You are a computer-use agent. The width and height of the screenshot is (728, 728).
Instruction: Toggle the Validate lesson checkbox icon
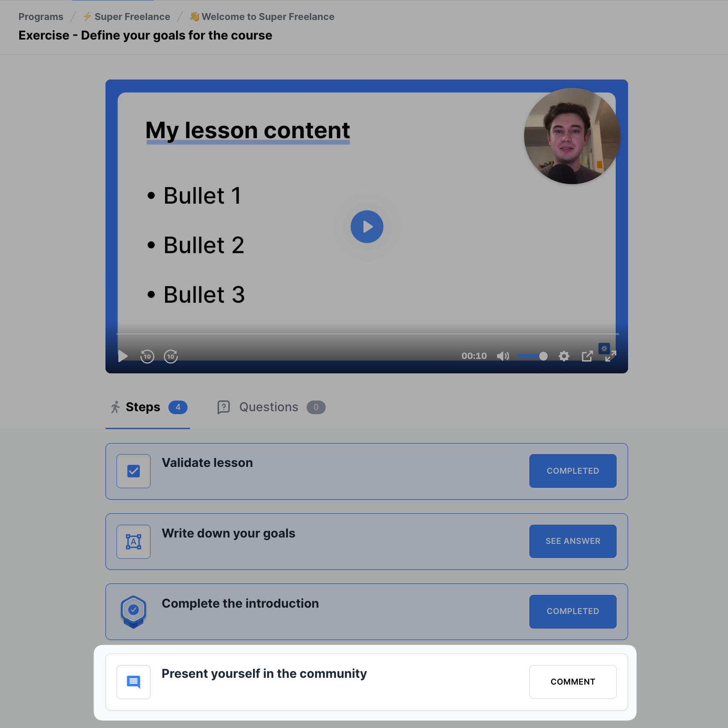coord(134,471)
